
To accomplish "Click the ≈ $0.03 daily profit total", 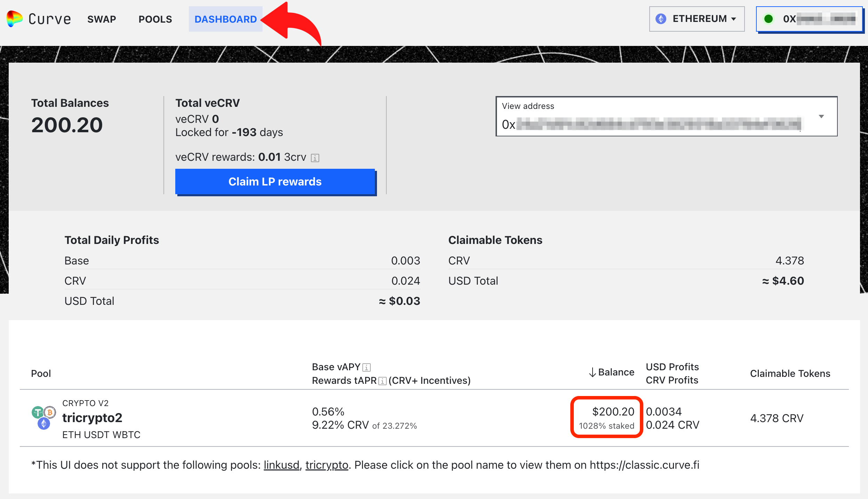I will click(x=400, y=301).
